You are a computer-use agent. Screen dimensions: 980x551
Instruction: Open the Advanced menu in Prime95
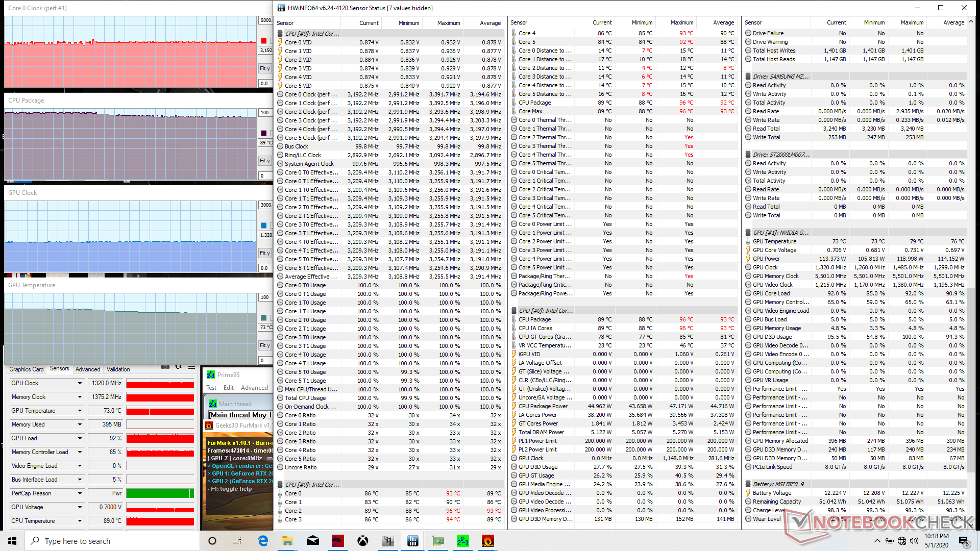click(x=254, y=388)
